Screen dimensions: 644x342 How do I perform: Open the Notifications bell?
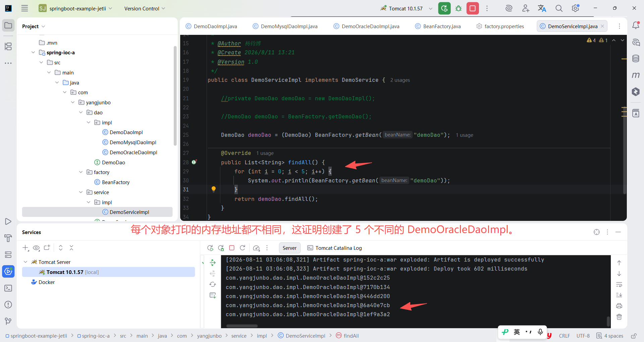click(636, 25)
